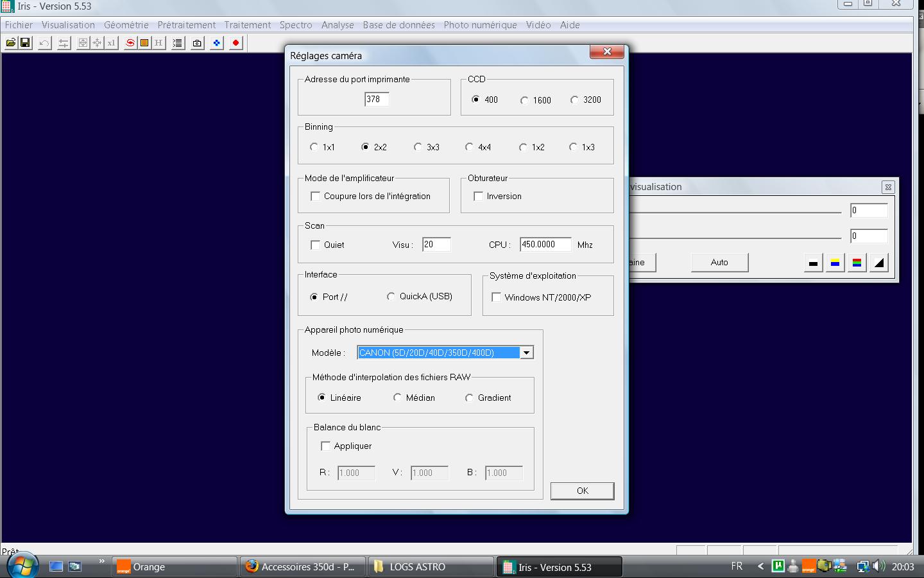Open the Géométrie menu
924x578 pixels.
tap(126, 25)
